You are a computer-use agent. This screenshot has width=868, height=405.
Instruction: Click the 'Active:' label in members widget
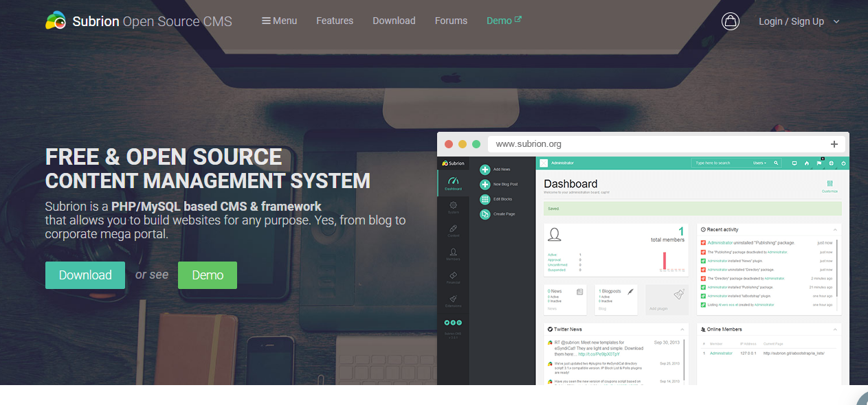tap(553, 255)
